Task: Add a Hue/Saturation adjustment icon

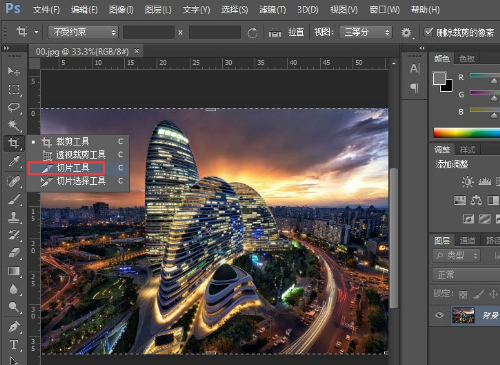Action: (x=460, y=200)
